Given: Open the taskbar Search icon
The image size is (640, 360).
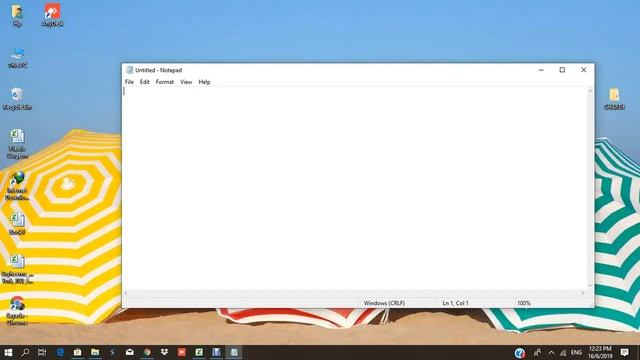Looking at the screenshot, I should coord(25,352).
